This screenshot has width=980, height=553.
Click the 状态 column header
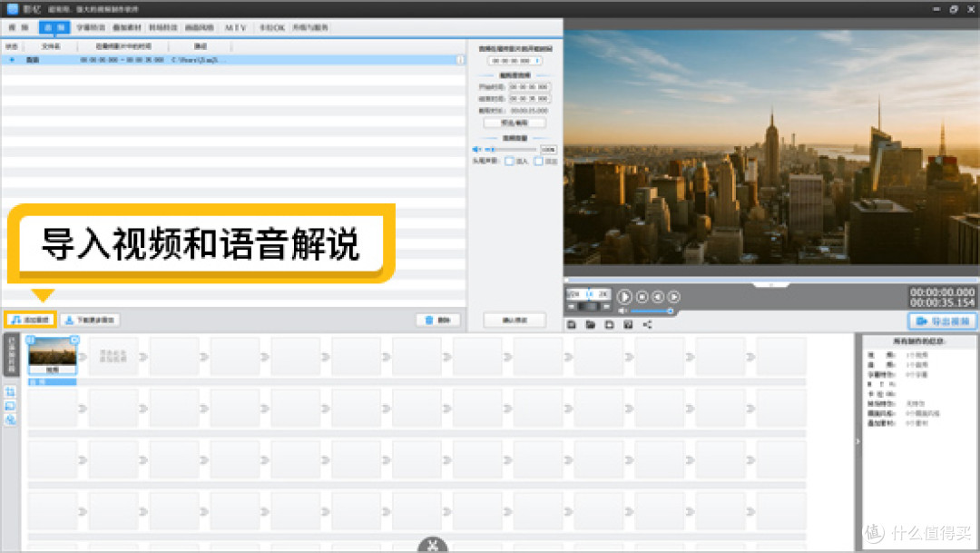tap(12, 46)
